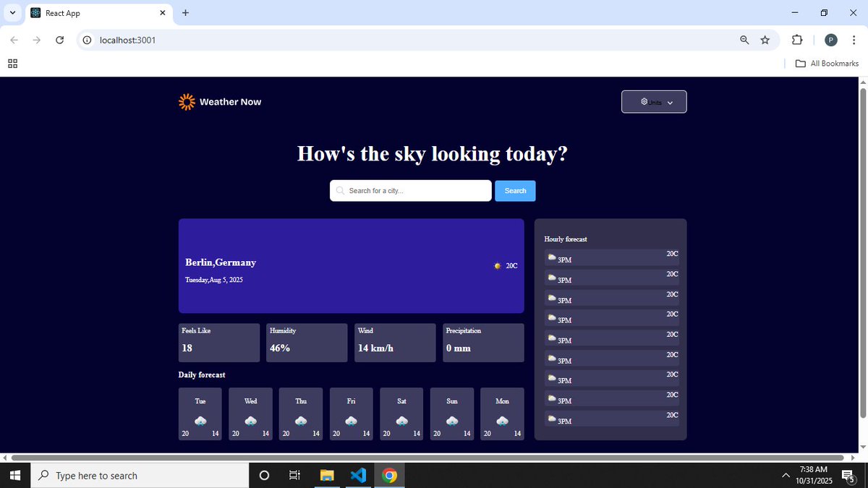Click the blue Search button
The height and width of the screenshot is (488, 868).
(x=515, y=191)
